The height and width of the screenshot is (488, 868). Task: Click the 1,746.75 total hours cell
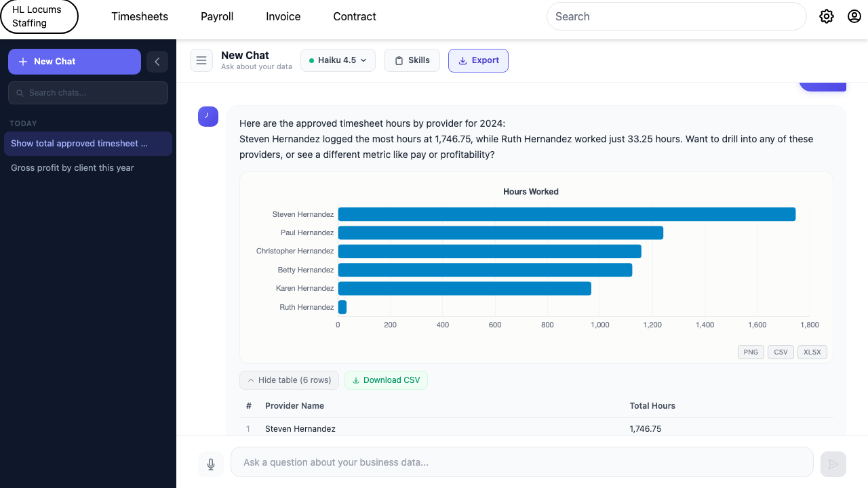(x=646, y=429)
